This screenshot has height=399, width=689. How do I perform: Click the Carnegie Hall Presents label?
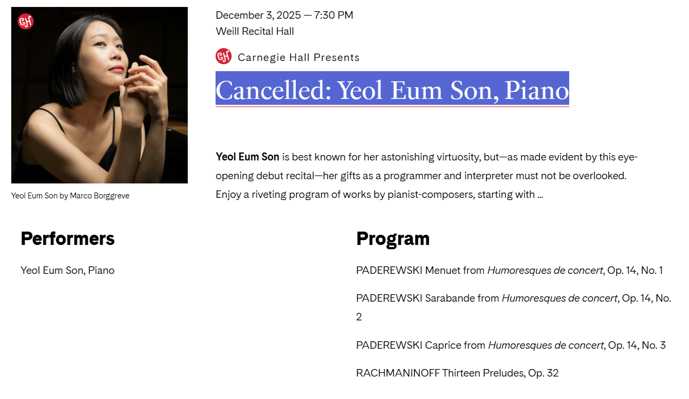pyautogui.click(x=298, y=57)
